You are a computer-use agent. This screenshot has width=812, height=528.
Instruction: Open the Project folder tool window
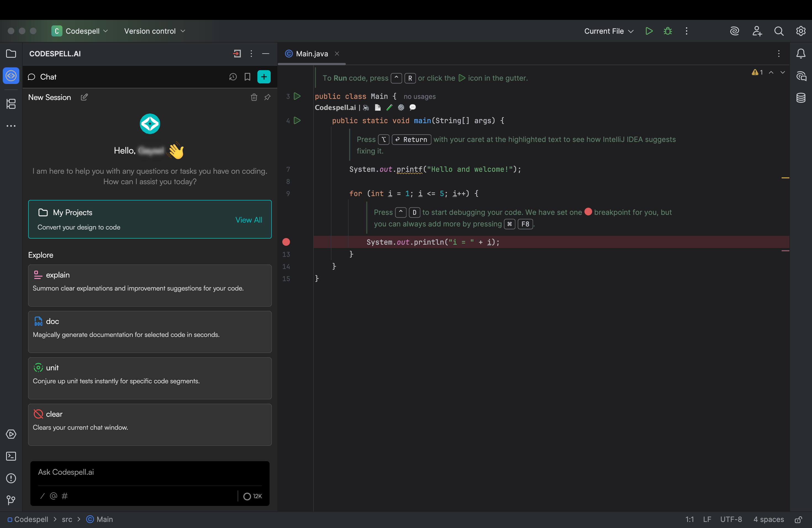[x=11, y=54]
